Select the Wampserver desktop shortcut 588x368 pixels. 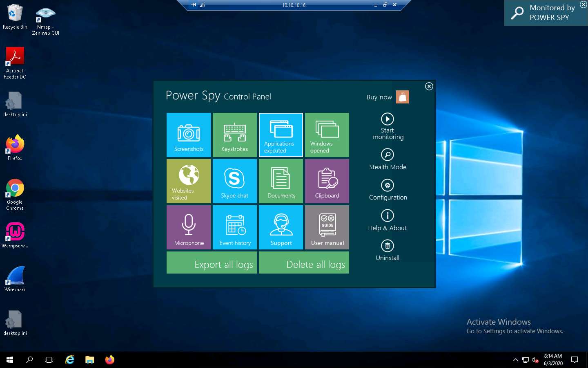(15, 235)
